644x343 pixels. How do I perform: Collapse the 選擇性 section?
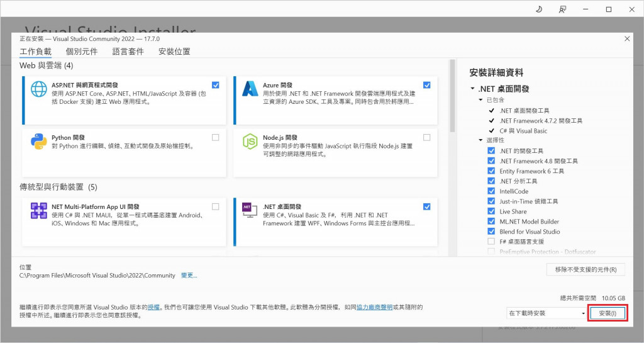pyautogui.click(x=480, y=140)
